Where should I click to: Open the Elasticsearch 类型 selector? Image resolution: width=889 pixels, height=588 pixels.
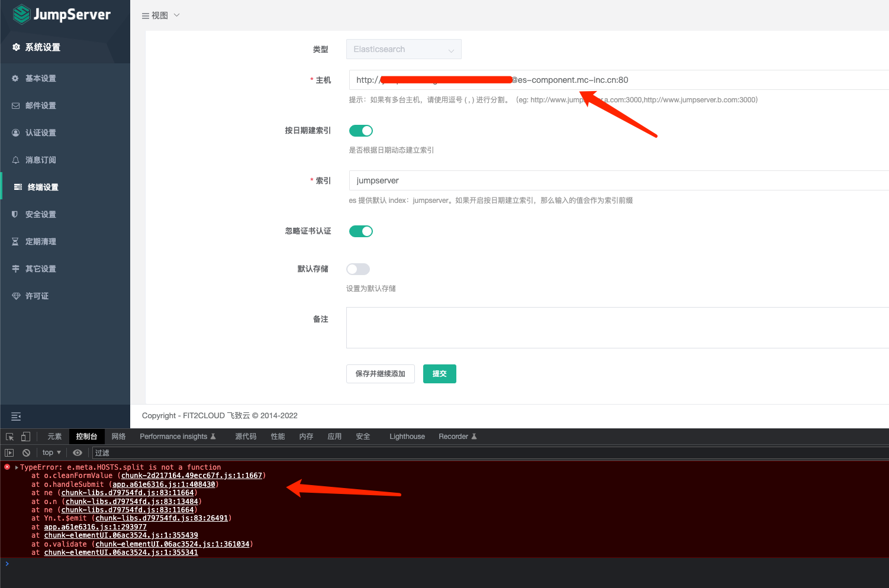pos(404,49)
